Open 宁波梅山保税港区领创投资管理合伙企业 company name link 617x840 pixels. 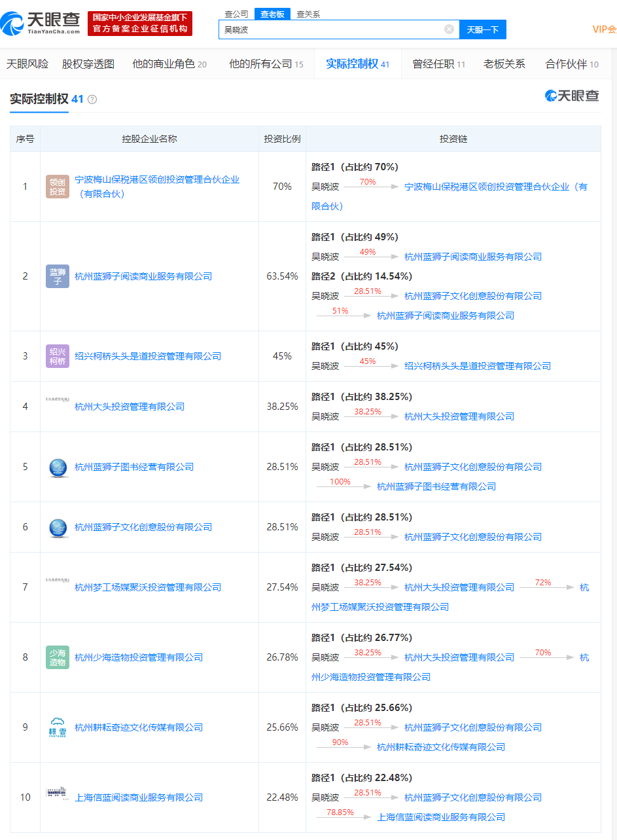click(x=157, y=187)
